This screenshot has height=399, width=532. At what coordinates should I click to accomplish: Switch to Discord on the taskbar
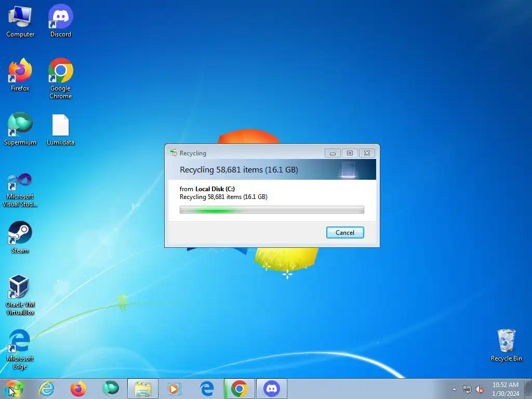tap(271, 389)
